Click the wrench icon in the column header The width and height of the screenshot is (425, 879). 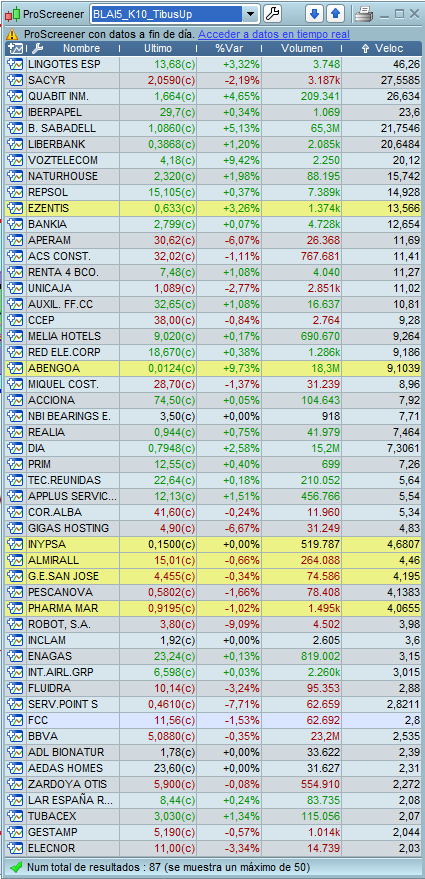tap(38, 49)
